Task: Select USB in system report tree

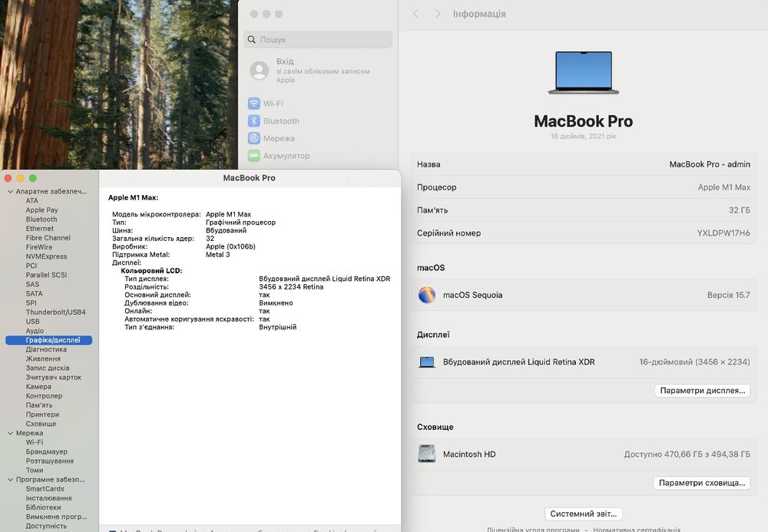Action: click(32, 322)
